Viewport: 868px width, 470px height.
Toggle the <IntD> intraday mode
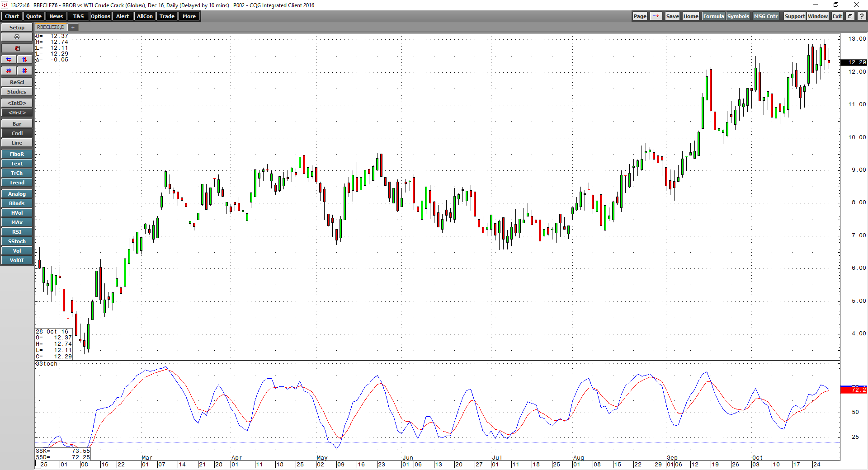point(17,103)
